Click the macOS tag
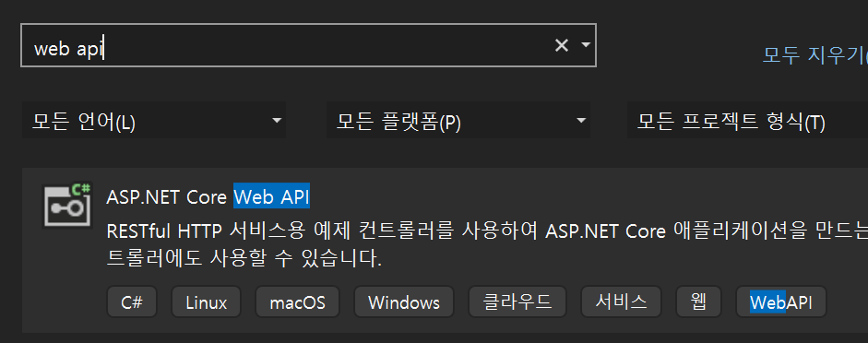This screenshot has height=343, width=868. coord(297,302)
